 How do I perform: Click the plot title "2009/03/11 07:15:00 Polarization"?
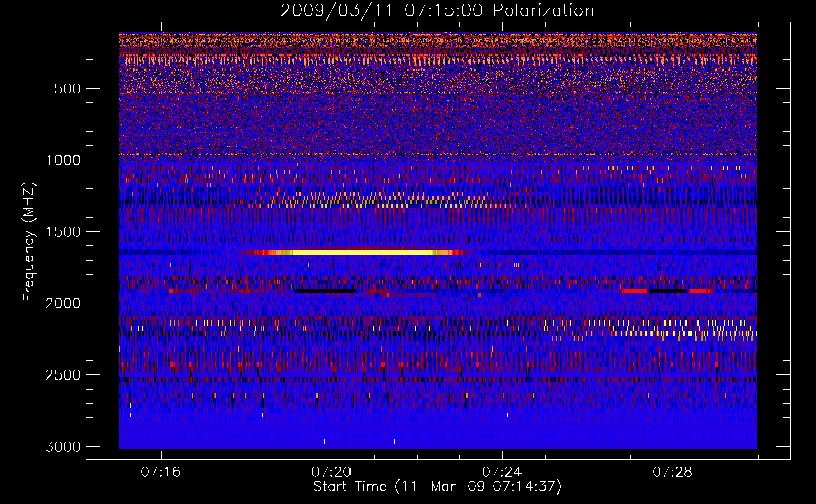point(437,11)
